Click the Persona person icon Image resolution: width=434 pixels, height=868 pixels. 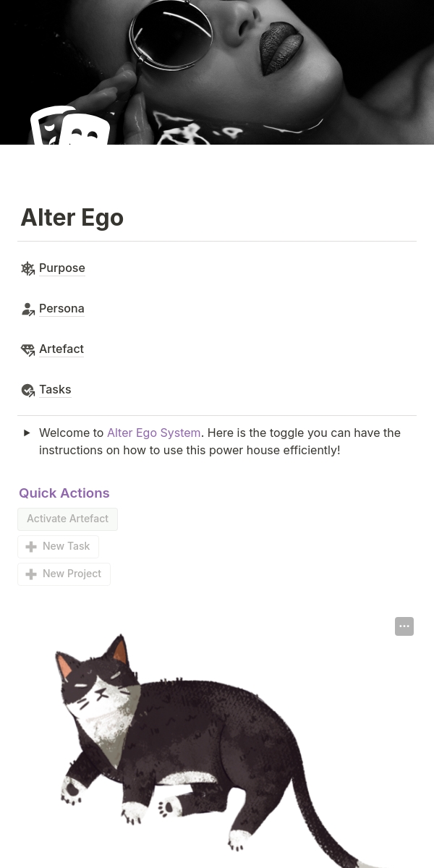pos(27,309)
